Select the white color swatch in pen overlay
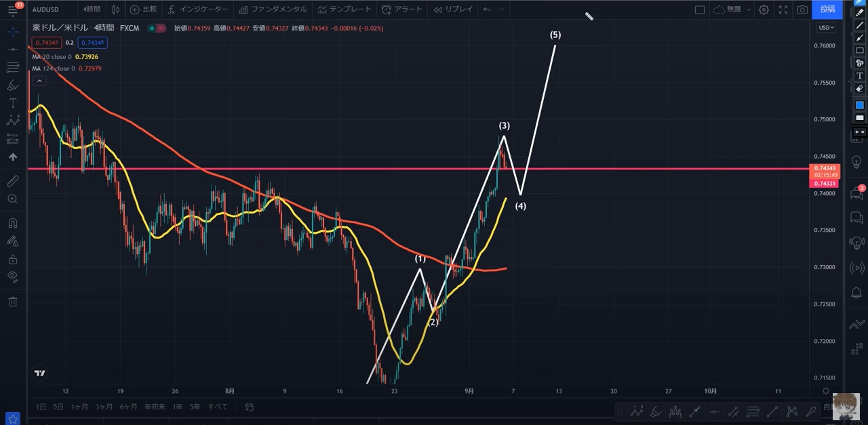 (x=859, y=118)
